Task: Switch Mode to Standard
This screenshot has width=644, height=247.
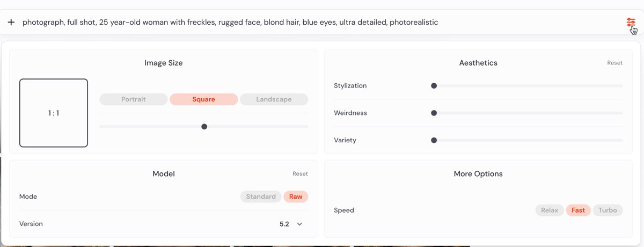Action: [261, 197]
